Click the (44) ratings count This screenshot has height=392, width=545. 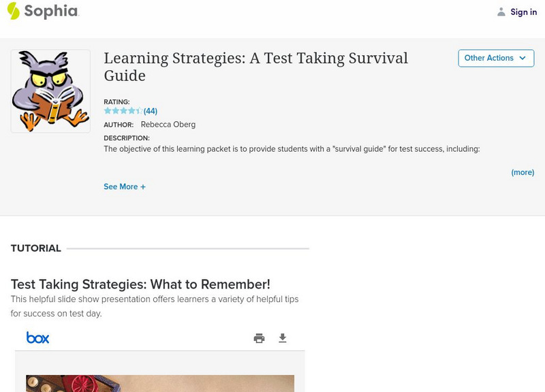tap(151, 111)
